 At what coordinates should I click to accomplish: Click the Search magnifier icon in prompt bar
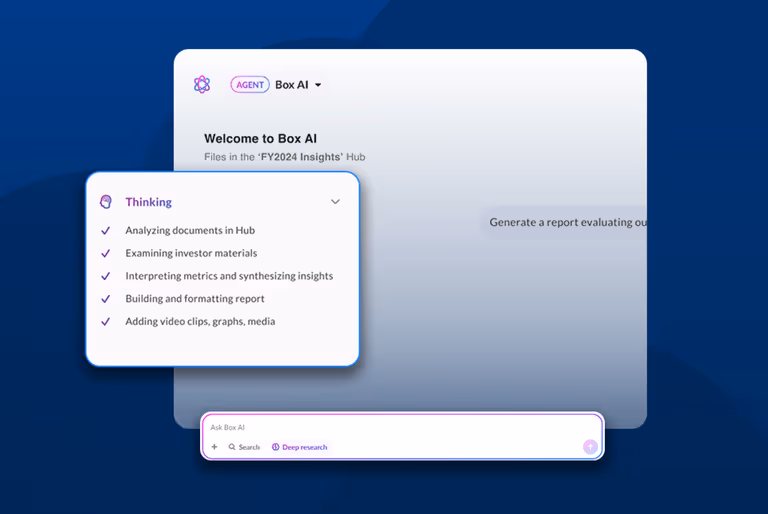click(x=233, y=447)
